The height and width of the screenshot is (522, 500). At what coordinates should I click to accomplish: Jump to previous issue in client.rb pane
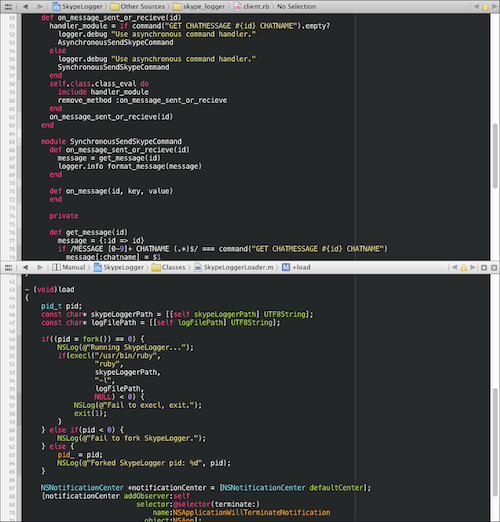[476, 7]
